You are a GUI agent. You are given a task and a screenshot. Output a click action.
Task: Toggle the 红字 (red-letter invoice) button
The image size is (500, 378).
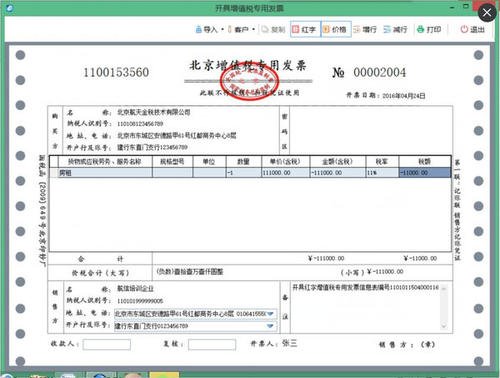[304, 29]
